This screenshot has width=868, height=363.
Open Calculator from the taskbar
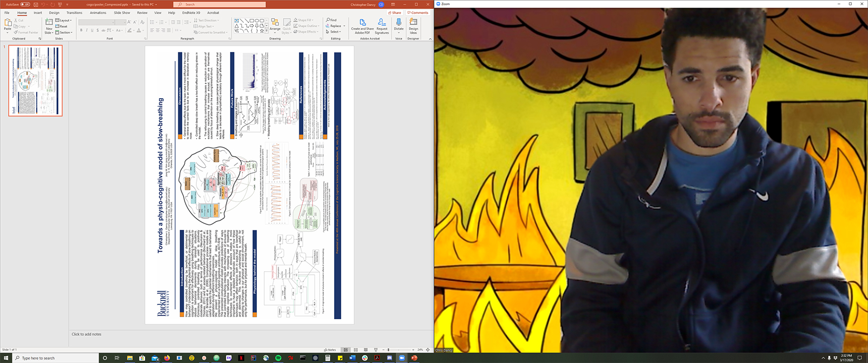pos(328,358)
